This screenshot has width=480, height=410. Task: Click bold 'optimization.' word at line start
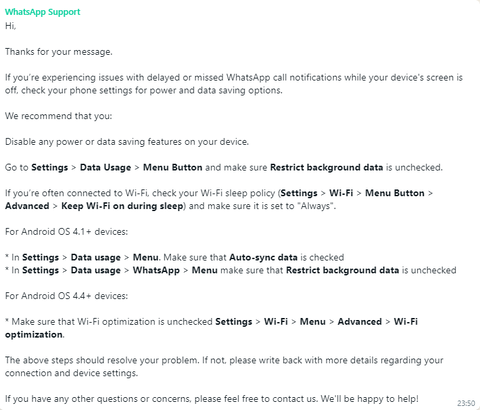(x=35, y=334)
